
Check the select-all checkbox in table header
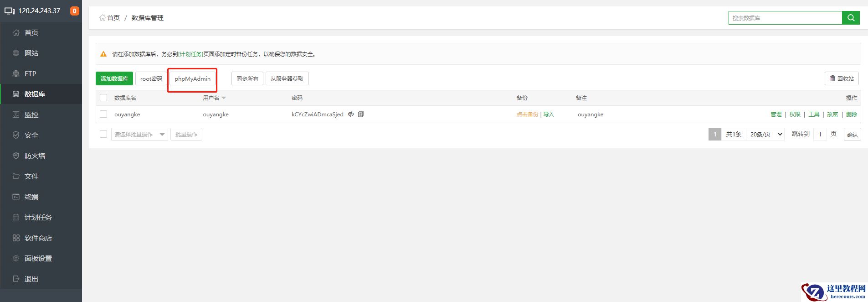click(103, 98)
